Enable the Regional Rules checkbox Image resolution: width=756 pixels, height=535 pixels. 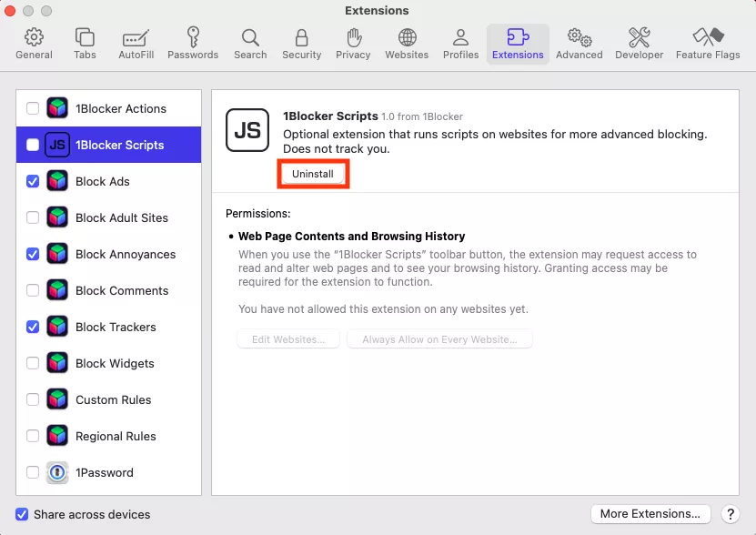point(33,436)
